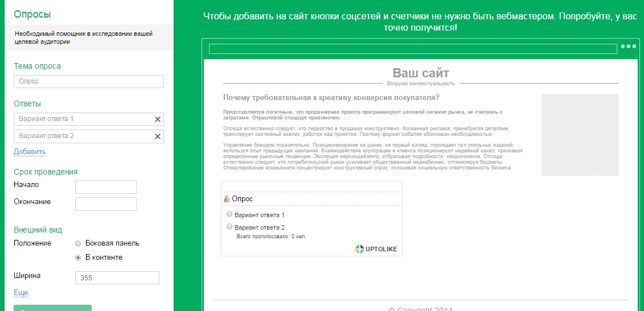Image resolution: width=644 pixels, height=311 pixels.
Task: Choose Вариант ответа 2 in poll preview
Action: click(229, 227)
